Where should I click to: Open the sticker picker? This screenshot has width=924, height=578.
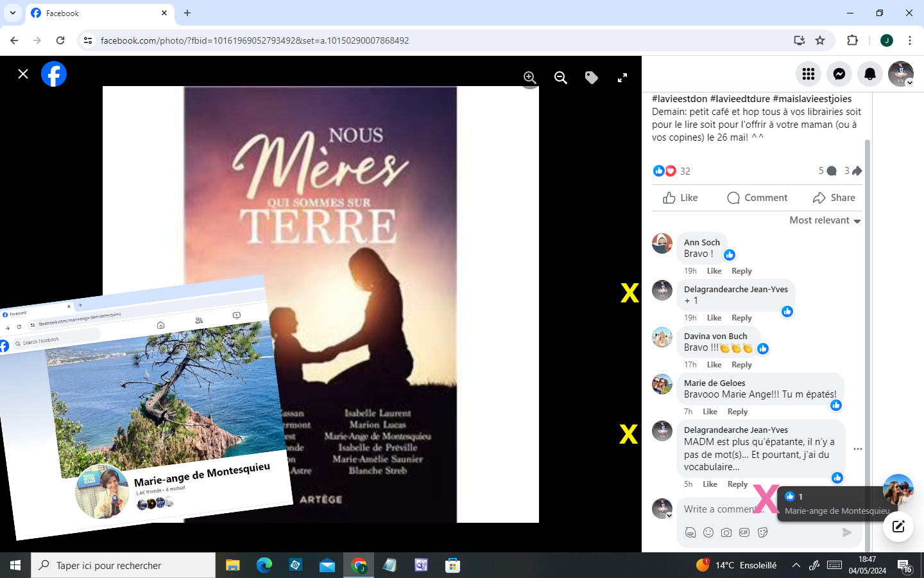click(763, 532)
